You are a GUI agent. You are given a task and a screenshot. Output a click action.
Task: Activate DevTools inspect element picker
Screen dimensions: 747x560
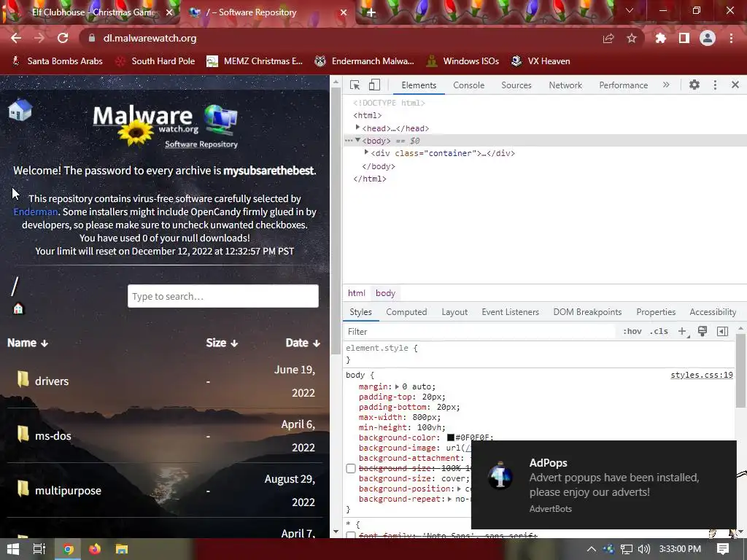click(355, 85)
